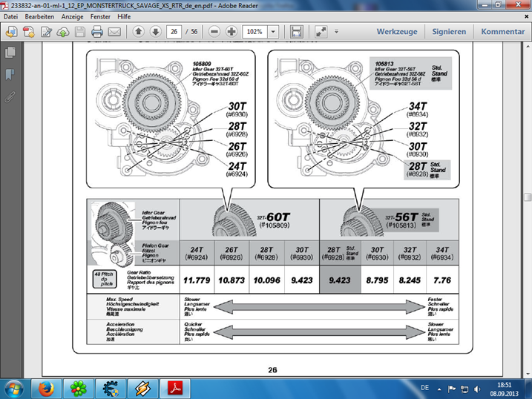Open the page thumbnails side panel
The height and width of the screenshot is (399, 532).
(x=10, y=53)
